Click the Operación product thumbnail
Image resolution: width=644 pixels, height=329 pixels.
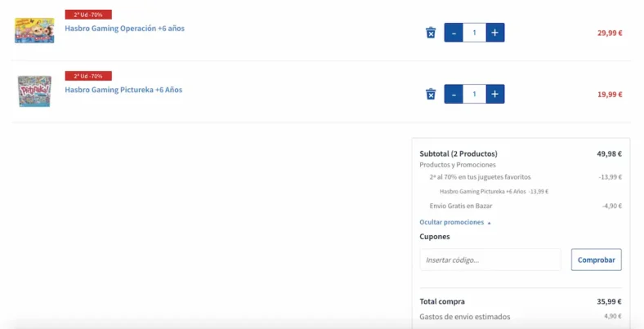pos(34,30)
